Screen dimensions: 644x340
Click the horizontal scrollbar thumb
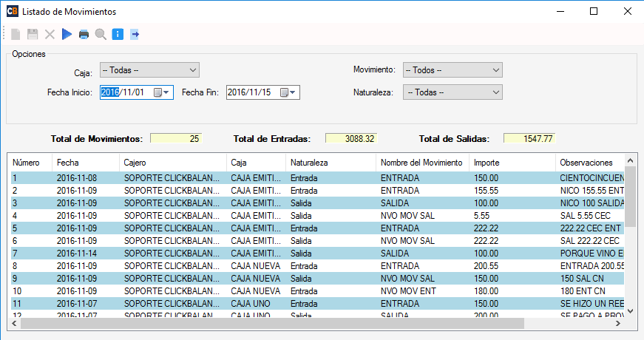point(272,324)
